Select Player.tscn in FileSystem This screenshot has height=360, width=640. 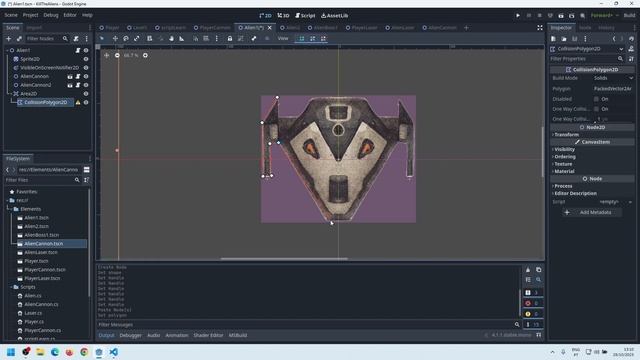36,261
